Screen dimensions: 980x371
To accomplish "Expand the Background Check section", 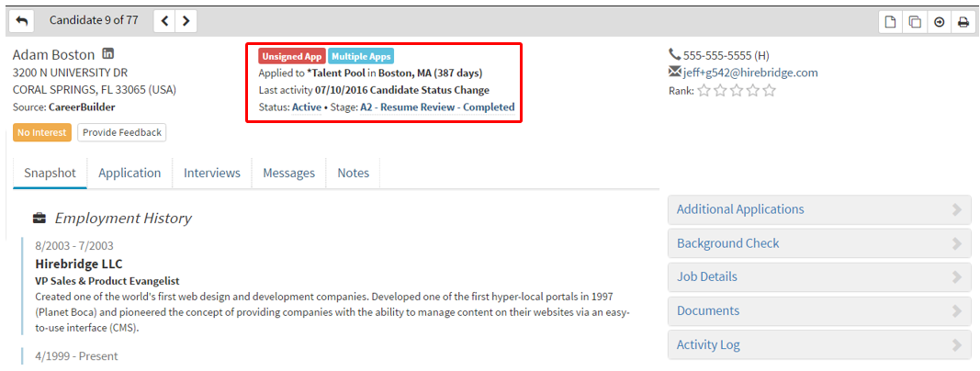I will tap(818, 243).
